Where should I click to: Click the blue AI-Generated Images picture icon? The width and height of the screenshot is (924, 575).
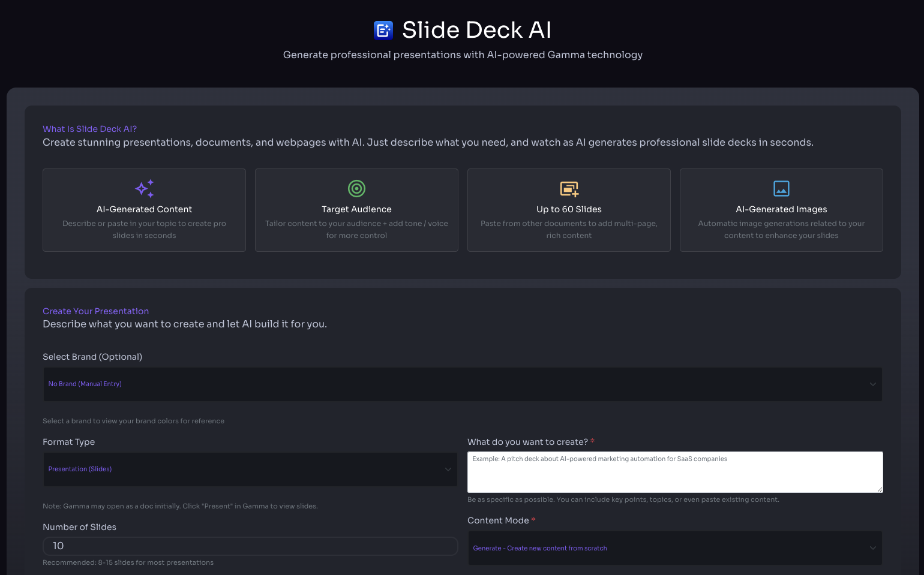(781, 188)
